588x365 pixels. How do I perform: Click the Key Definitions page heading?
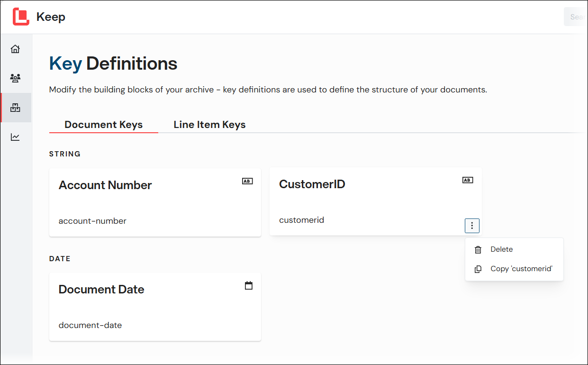tap(113, 63)
